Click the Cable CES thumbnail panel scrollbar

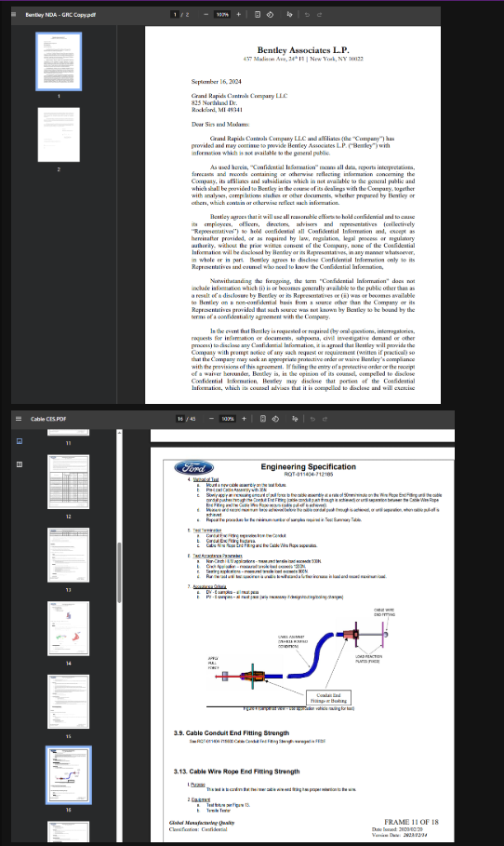click(x=119, y=572)
